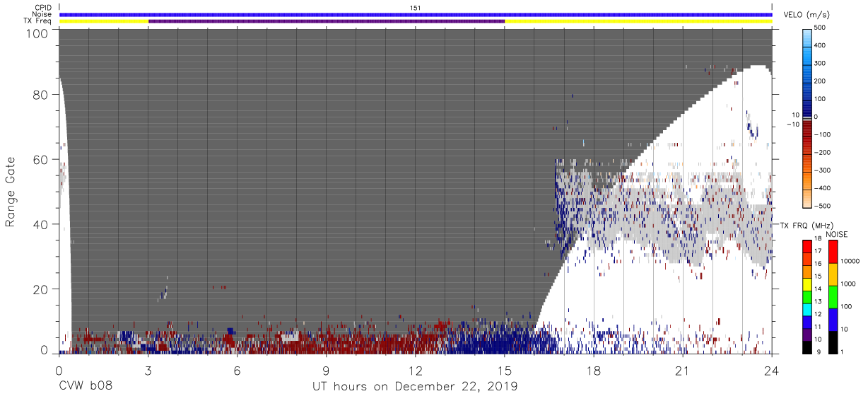Click the blue Noise indicator bar
This screenshot has width=868, height=401.
tap(416, 14)
